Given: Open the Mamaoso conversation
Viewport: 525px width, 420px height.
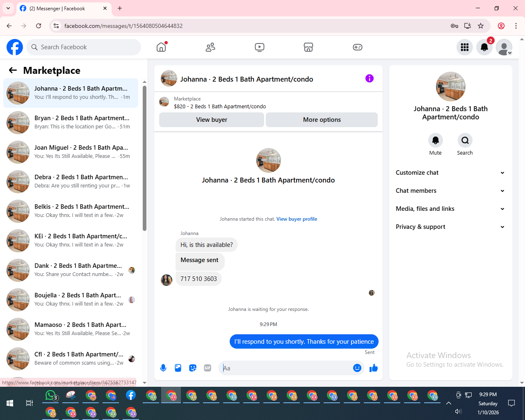Looking at the screenshot, I should pyautogui.click(x=71, y=329).
